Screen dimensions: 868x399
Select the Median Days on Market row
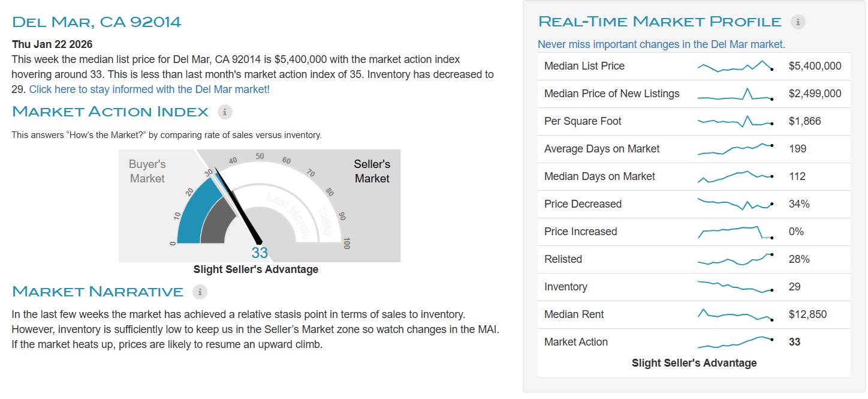[x=599, y=176]
